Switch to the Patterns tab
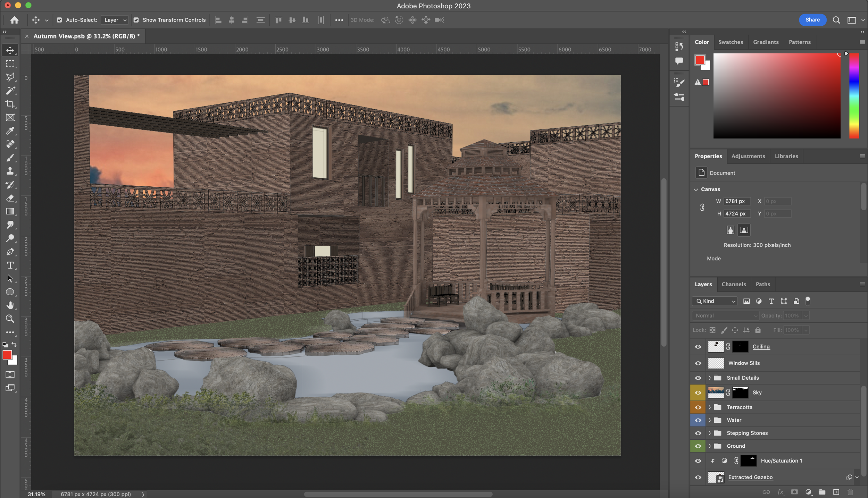 tap(800, 42)
